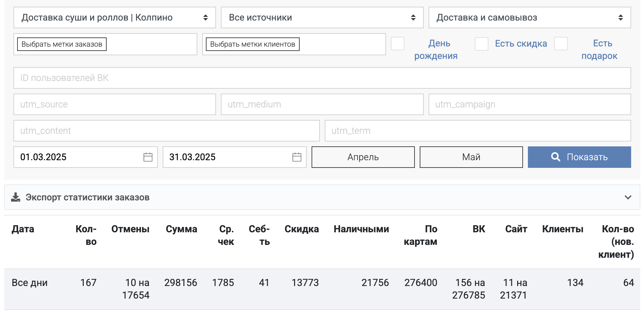
Task: Click the Есть скидка label link
Action: (521, 44)
